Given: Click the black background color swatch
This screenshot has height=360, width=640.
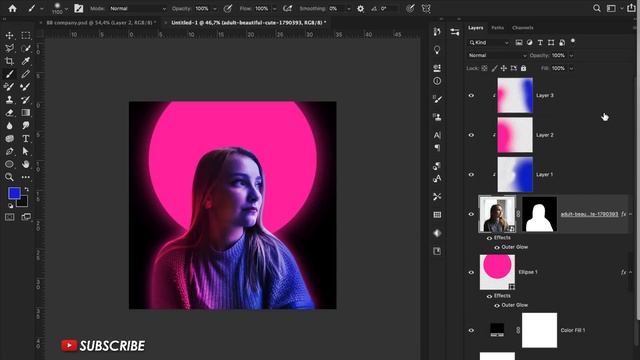Looking at the screenshot, I should point(23,202).
